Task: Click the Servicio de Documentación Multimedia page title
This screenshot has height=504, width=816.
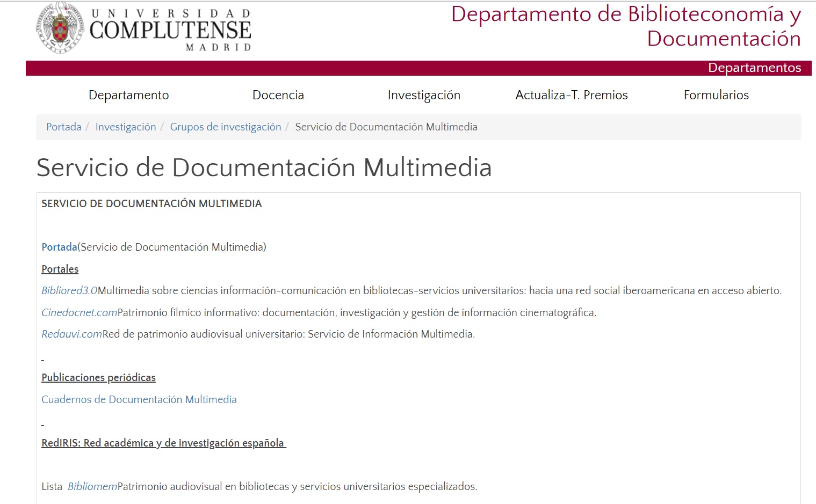Action: [264, 167]
